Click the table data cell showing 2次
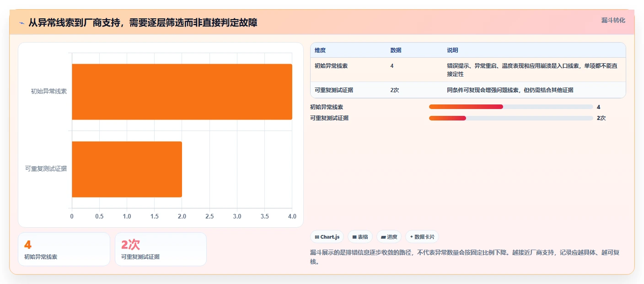 [395, 90]
